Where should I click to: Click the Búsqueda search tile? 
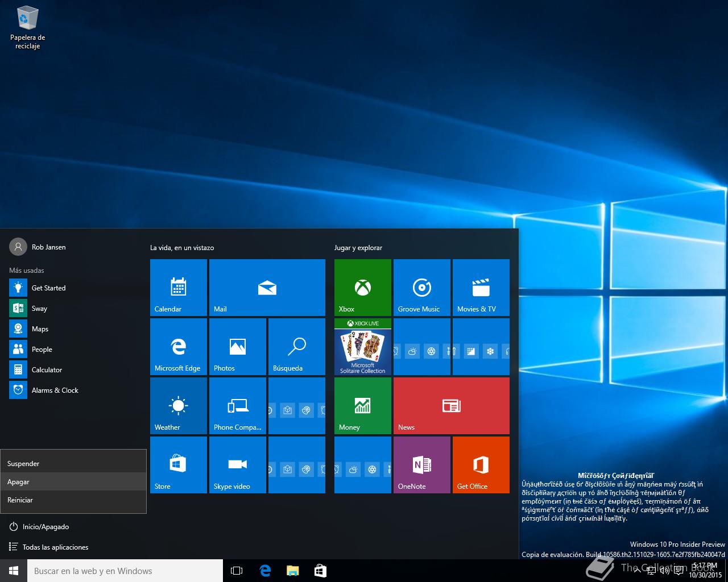point(297,347)
